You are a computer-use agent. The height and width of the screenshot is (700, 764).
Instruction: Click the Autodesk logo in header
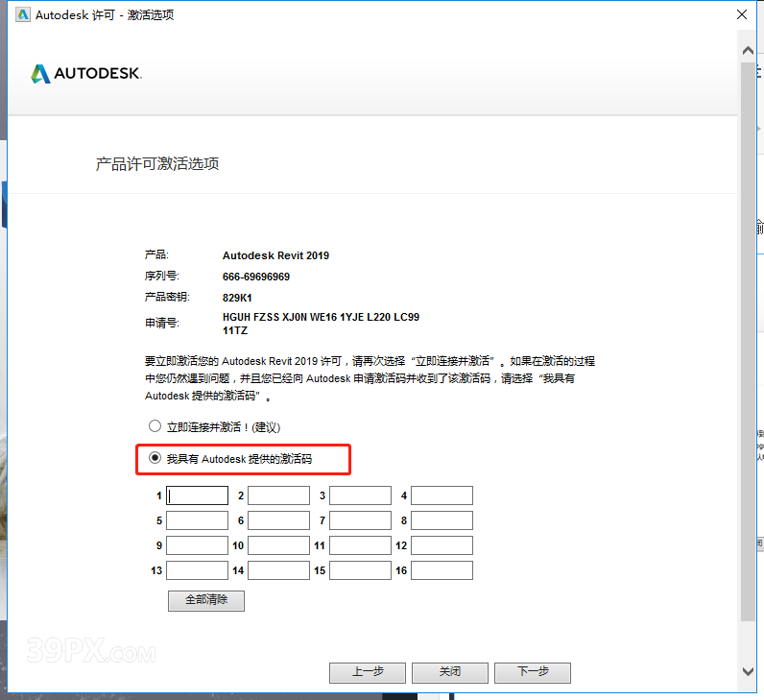click(86, 74)
